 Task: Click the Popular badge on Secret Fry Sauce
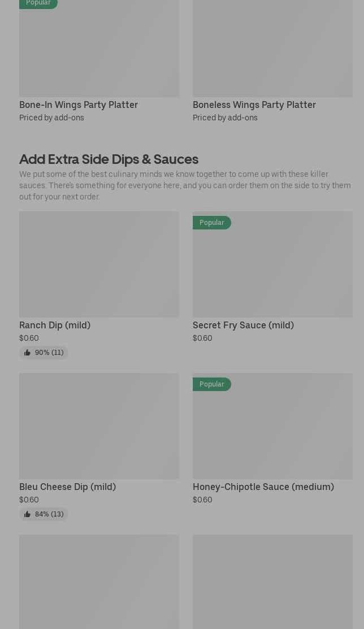pos(211,223)
